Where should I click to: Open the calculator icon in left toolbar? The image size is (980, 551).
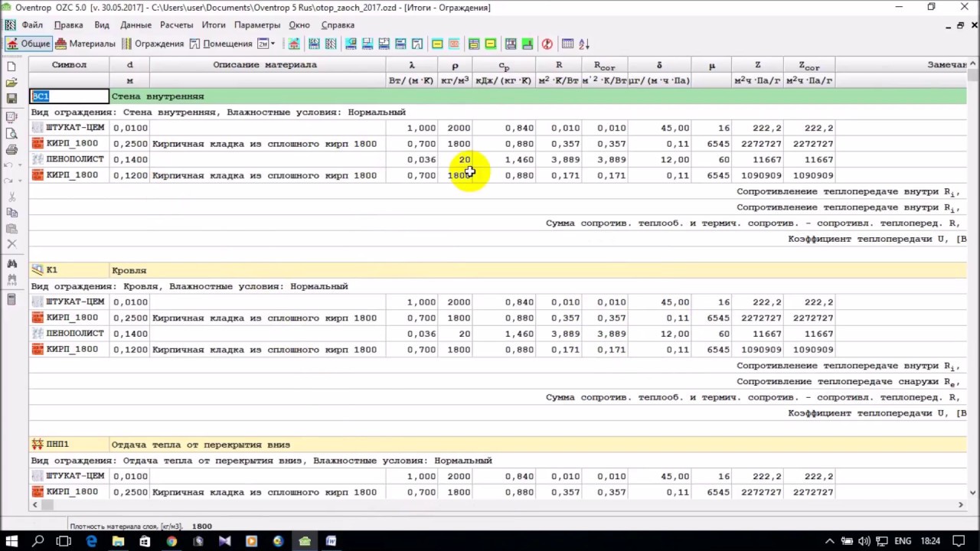(x=11, y=299)
